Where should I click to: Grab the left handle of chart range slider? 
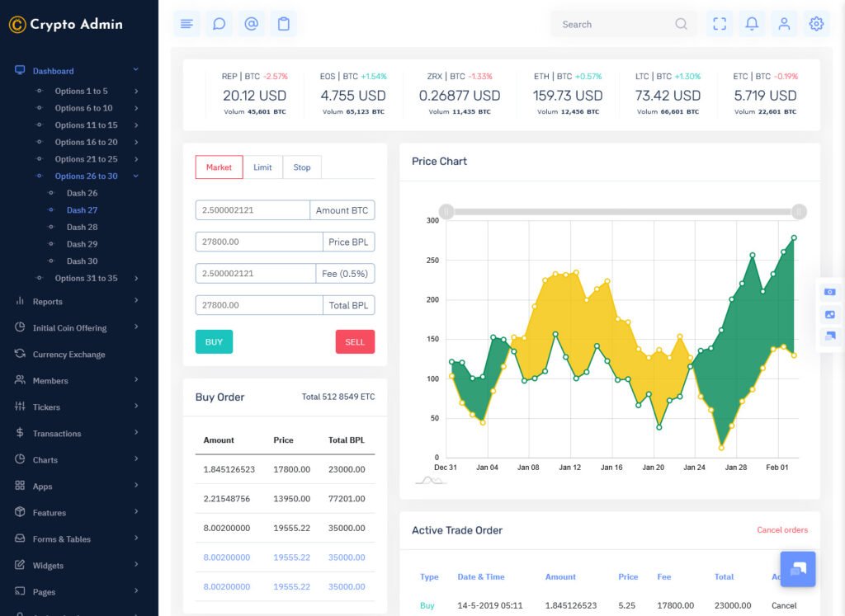tap(446, 212)
